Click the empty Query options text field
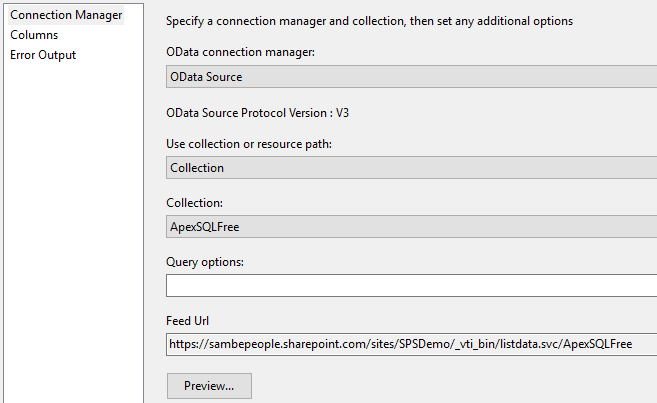Viewport: 657px width, 403px height. (x=410, y=285)
